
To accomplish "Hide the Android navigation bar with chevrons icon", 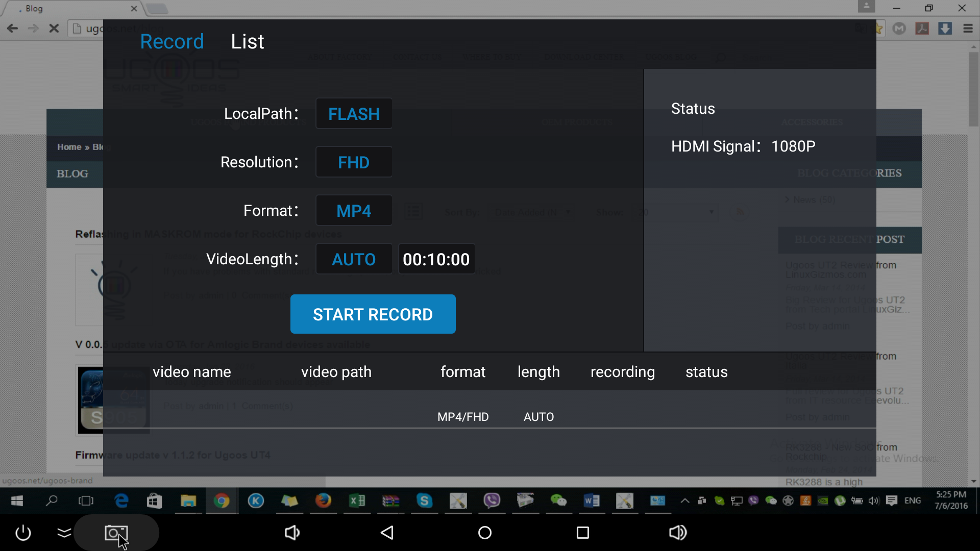I will pos(64,533).
